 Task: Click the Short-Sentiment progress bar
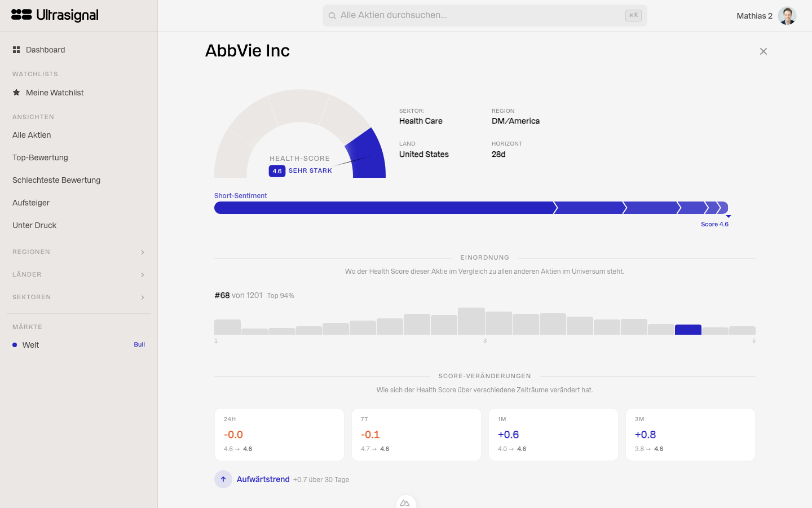pos(471,208)
